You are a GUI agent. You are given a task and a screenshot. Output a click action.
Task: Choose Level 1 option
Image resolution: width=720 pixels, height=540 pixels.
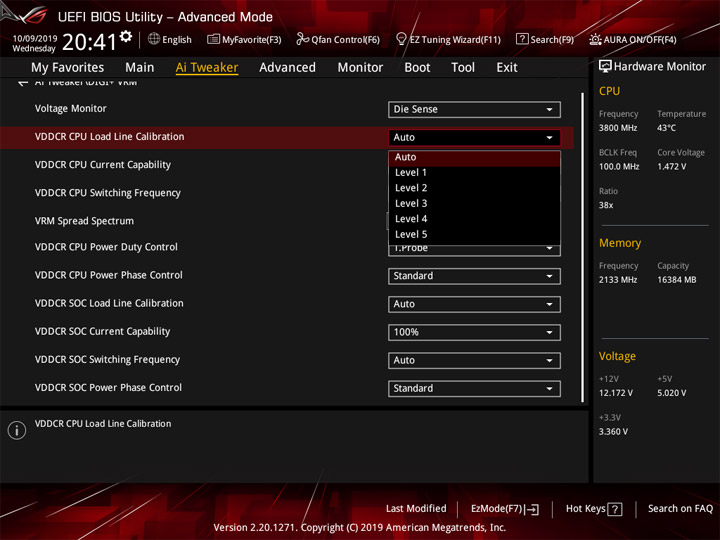coord(474,173)
